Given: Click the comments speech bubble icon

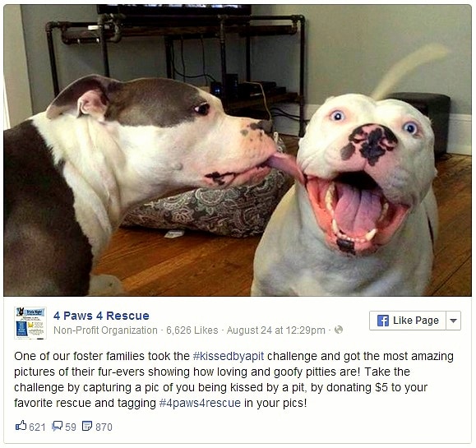Looking at the screenshot, I should [57, 426].
